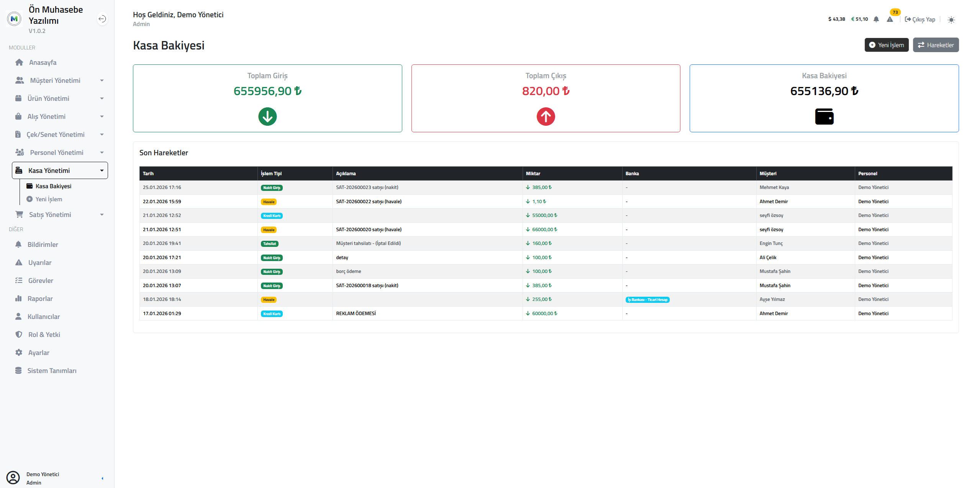
Task: Click the İş Bankası - Ticari Hesap badge
Action: (647, 300)
